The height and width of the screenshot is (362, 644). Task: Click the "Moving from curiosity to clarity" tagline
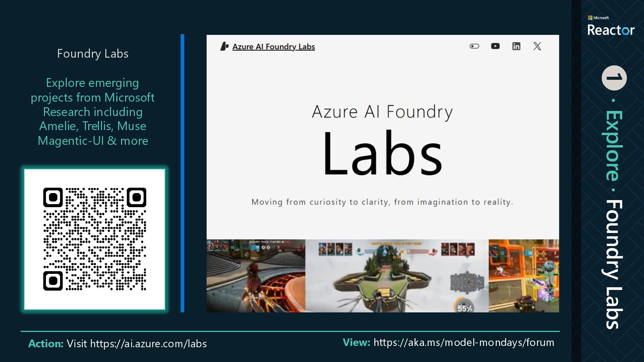(382, 202)
